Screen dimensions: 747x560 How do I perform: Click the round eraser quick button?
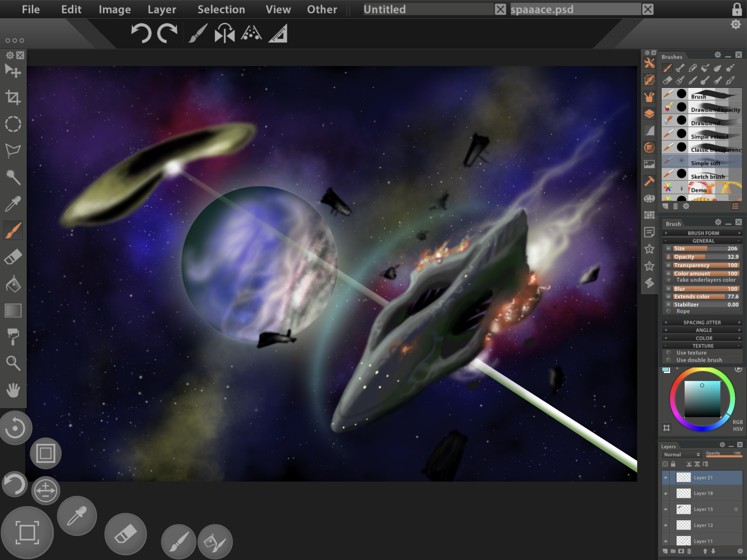(125, 534)
